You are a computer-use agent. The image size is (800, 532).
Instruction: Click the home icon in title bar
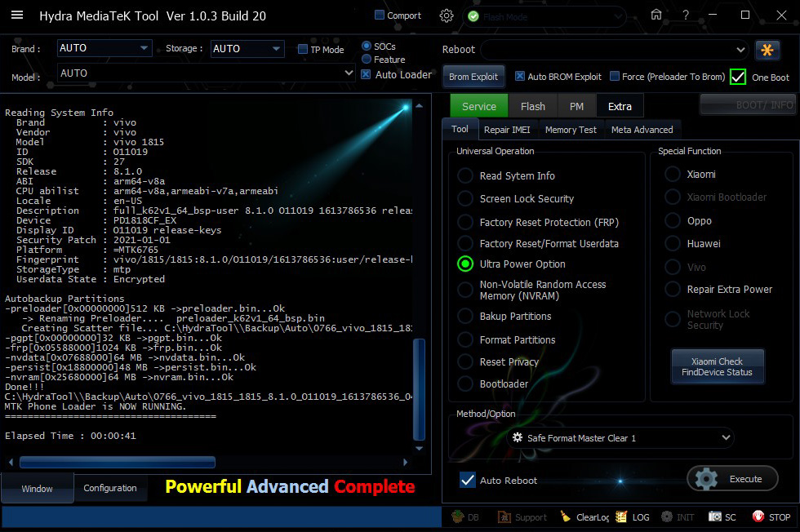tap(656, 16)
